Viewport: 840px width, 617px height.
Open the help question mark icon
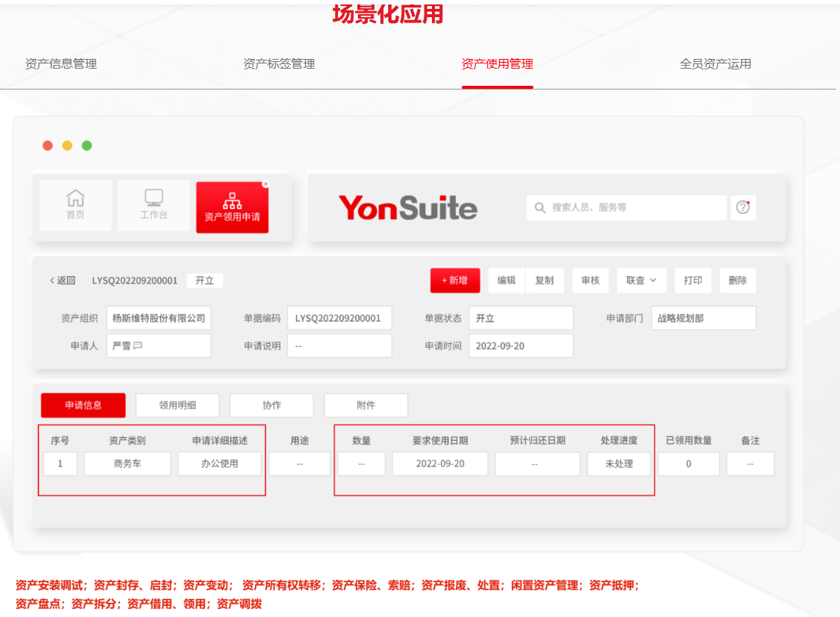[x=742, y=207]
